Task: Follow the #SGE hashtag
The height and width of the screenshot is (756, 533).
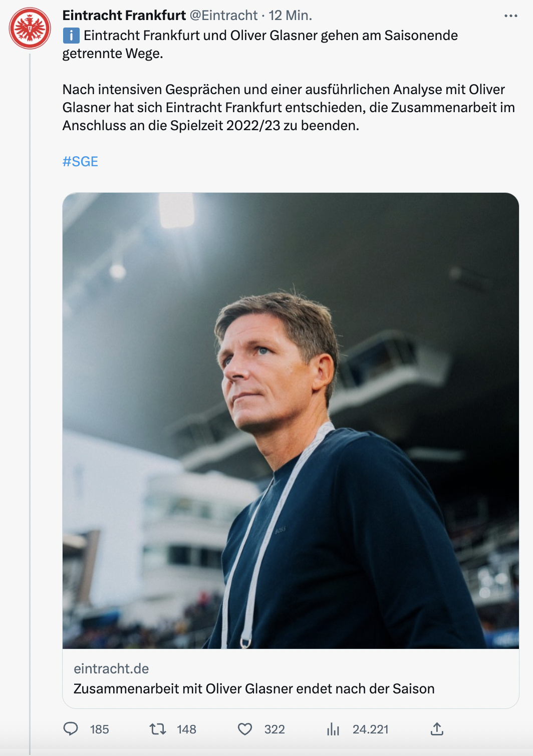Action: [x=80, y=162]
